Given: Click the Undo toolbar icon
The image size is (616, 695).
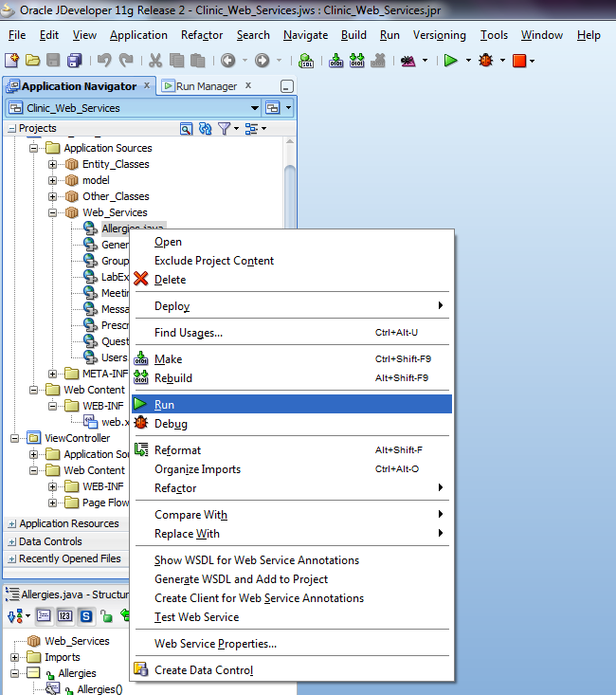Looking at the screenshot, I should [x=104, y=60].
